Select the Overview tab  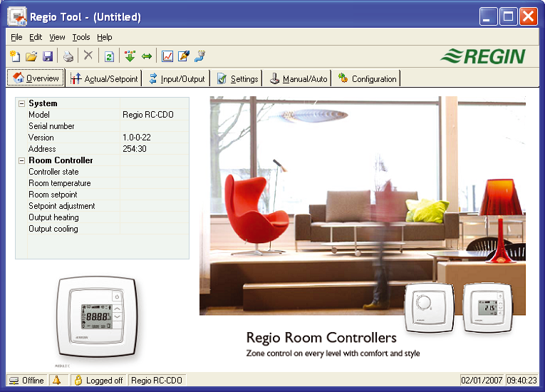pos(36,78)
